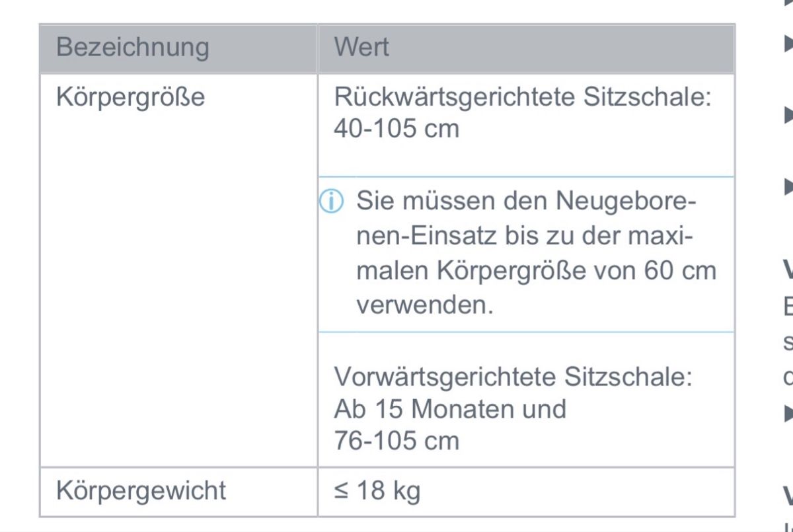
Task: Click the "Rückwärtsgerichtete Sitzschale:" text
Action: (522, 97)
